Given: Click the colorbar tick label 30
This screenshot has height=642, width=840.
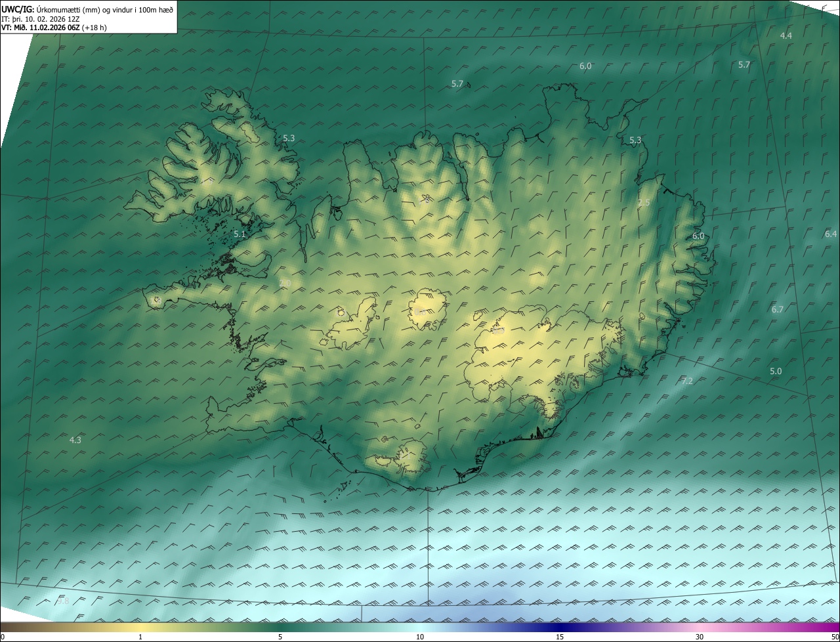Looking at the screenshot, I should [x=700, y=637].
